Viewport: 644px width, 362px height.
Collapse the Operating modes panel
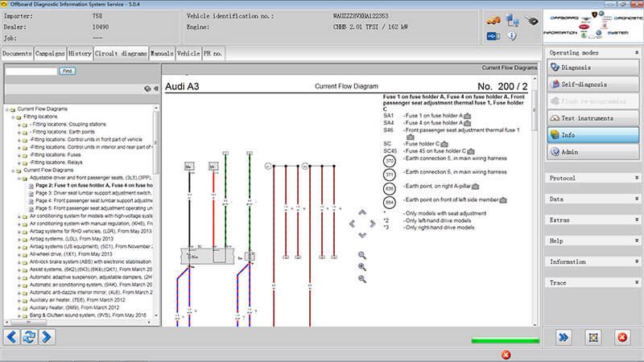[637, 53]
